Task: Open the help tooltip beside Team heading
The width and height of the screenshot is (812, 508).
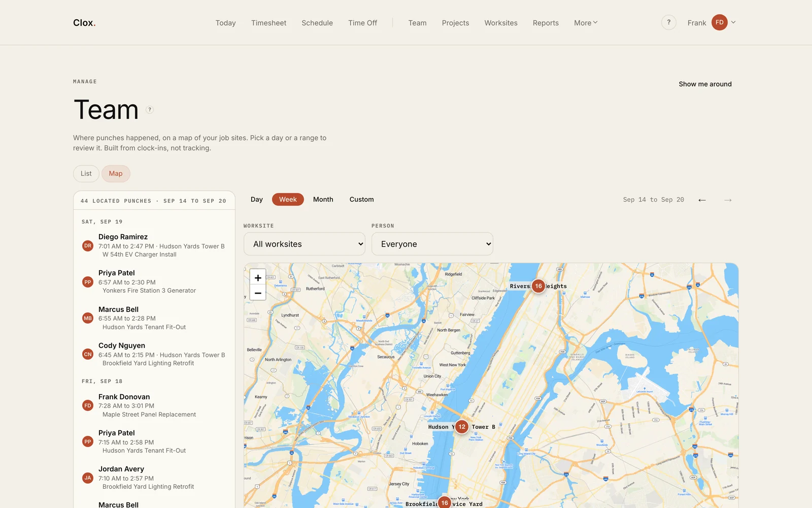Action: click(x=150, y=110)
